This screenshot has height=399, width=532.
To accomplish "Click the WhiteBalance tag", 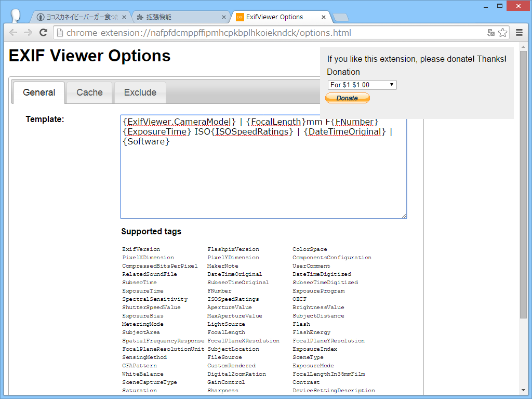I will click(x=142, y=374).
